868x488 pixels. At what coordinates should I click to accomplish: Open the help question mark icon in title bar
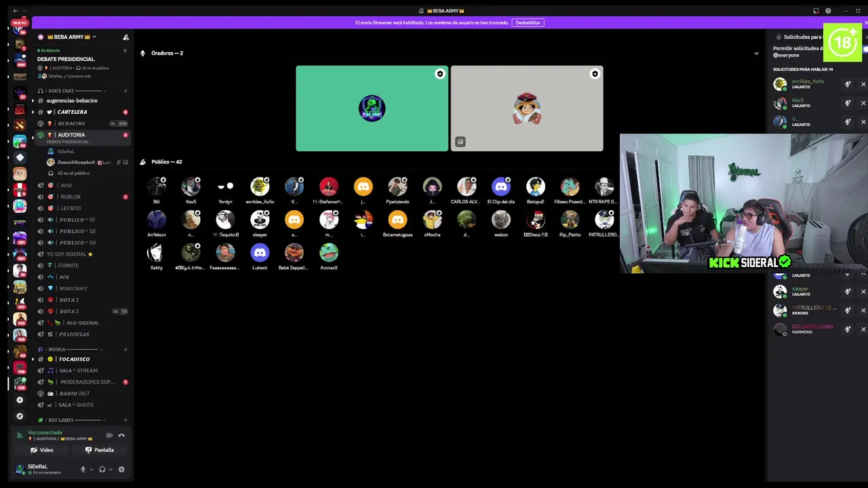pyautogui.click(x=828, y=11)
